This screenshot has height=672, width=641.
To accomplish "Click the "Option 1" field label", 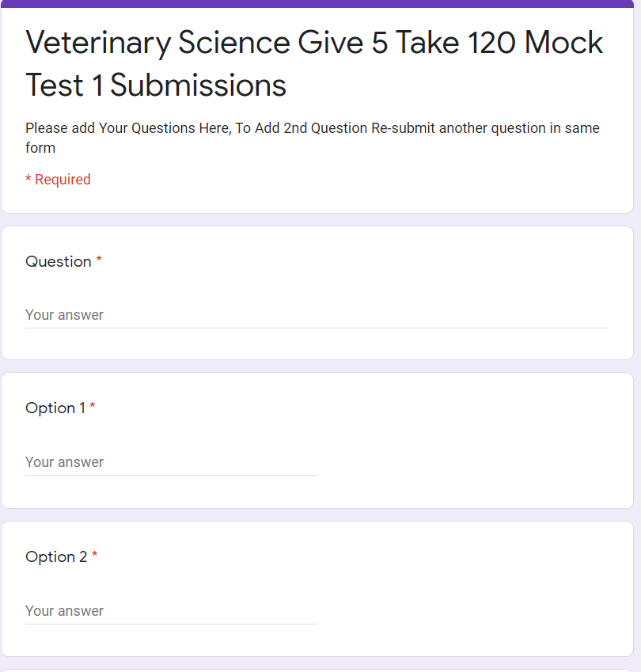I will (x=55, y=408).
